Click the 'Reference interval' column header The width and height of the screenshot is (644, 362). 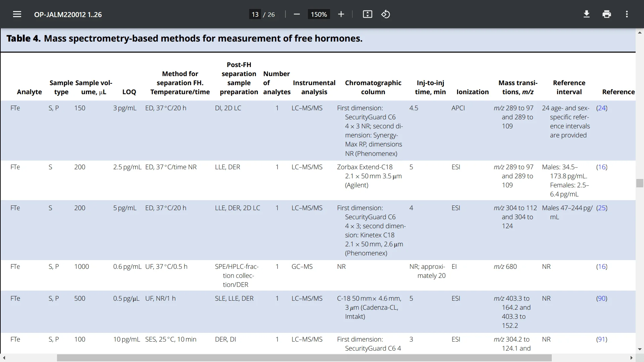569,87
